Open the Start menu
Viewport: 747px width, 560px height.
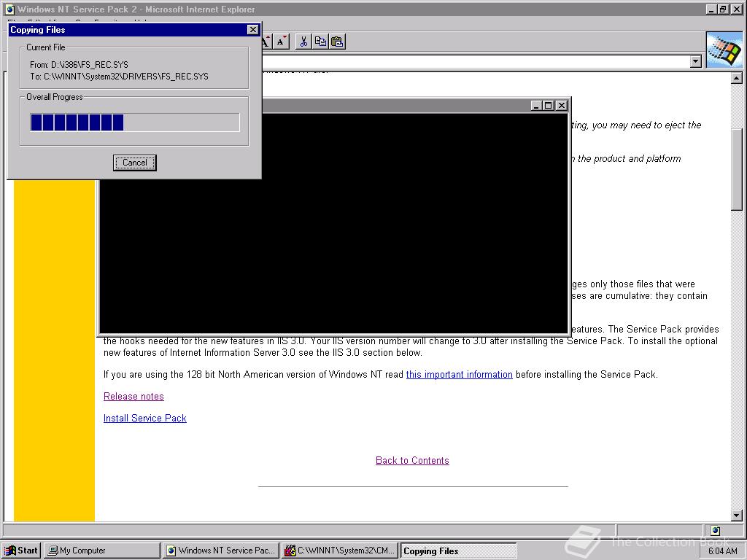pos(21,551)
